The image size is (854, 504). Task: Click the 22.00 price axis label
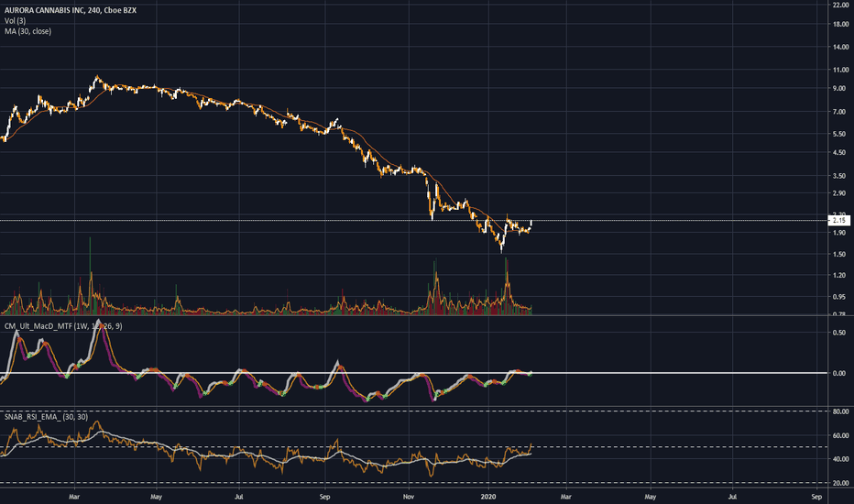pyautogui.click(x=840, y=5)
